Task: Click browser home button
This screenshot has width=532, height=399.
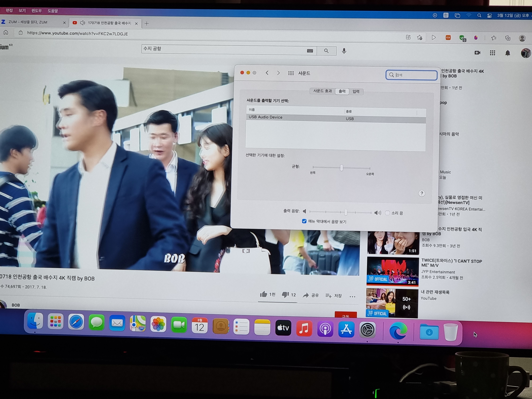Action: (x=6, y=32)
